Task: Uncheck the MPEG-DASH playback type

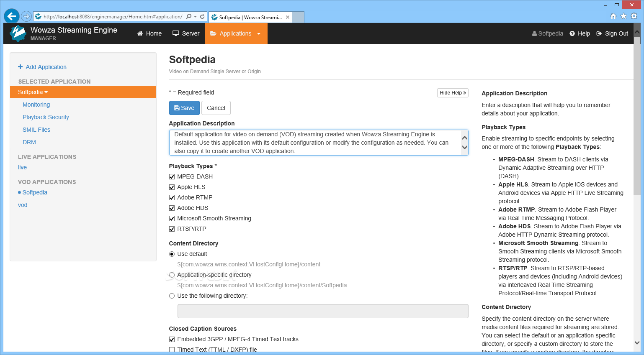Action: tap(172, 176)
